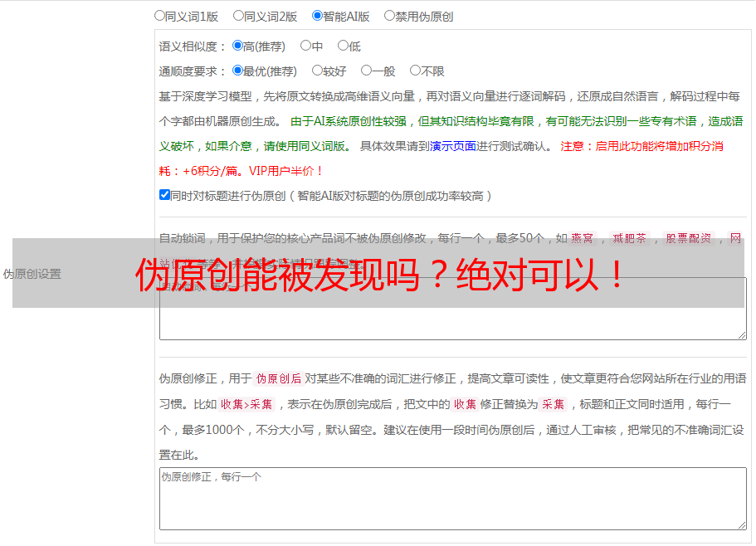
Task: Click the 收集>采集 example tag
Action: tap(246, 404)
